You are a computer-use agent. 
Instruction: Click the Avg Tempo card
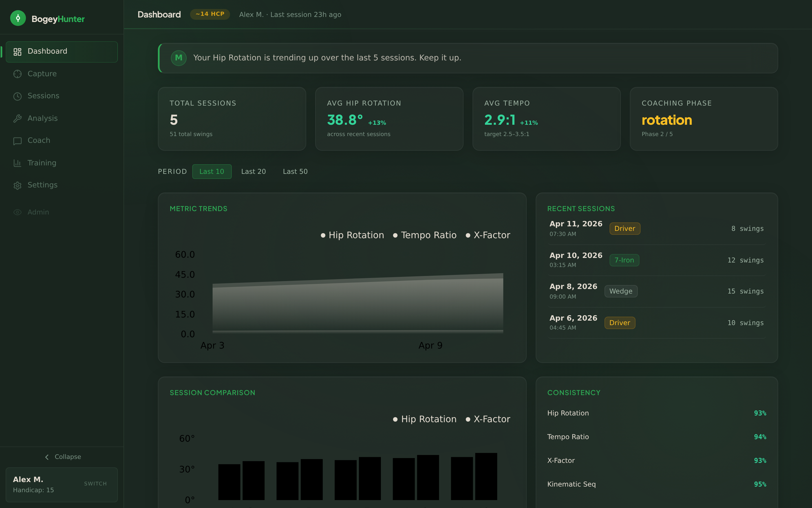[547, 119]
